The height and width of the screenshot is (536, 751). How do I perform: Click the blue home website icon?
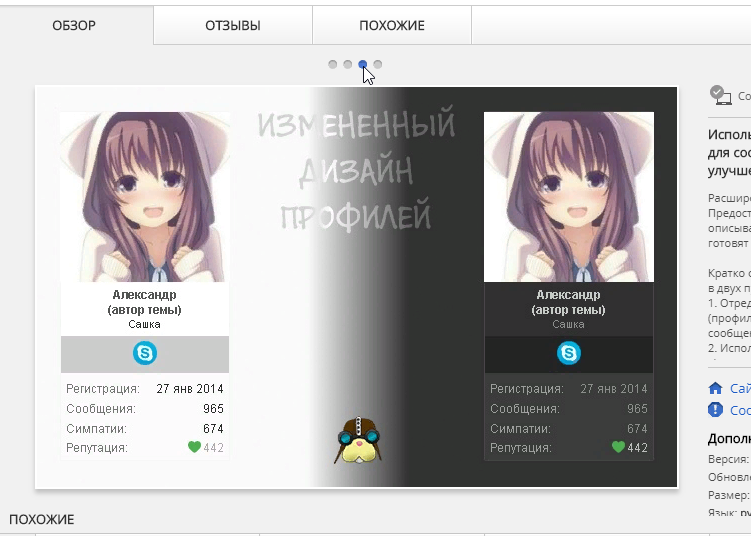(x=715, y=388)
